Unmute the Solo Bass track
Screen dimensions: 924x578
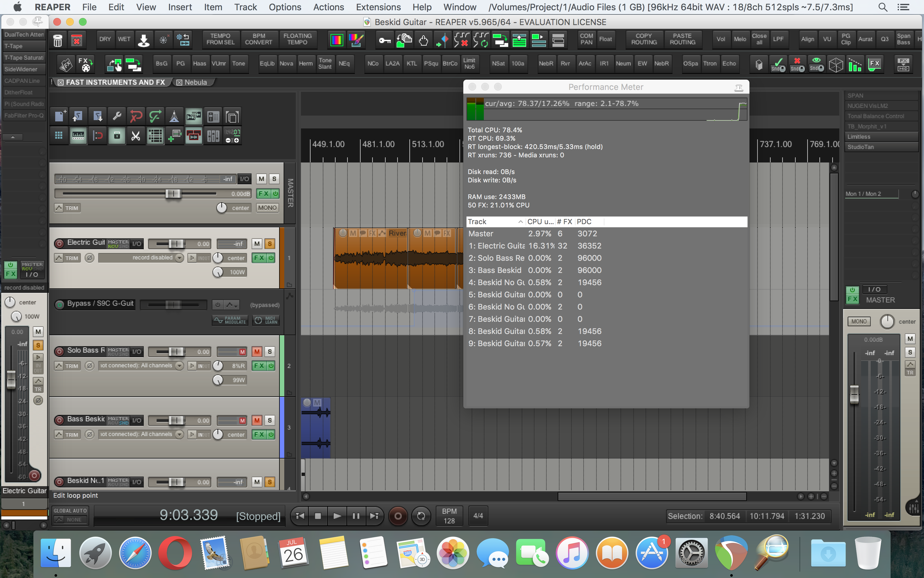(257, 352)
